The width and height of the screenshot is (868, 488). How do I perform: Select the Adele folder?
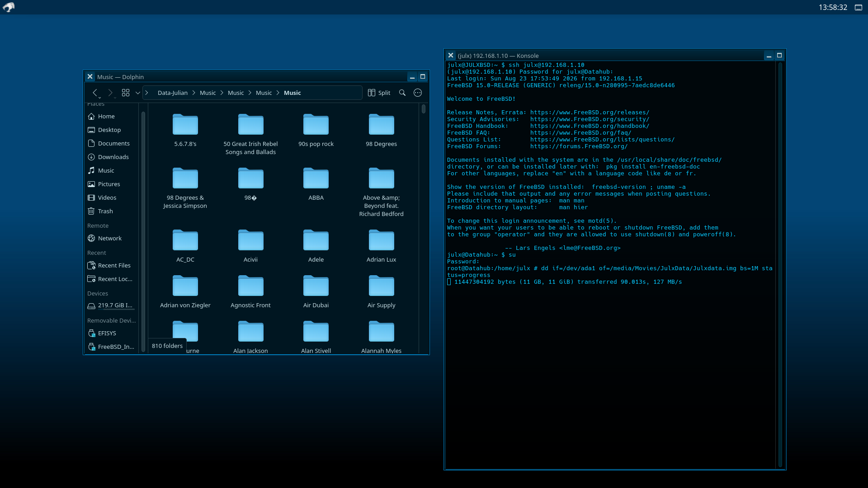[316, 246]
